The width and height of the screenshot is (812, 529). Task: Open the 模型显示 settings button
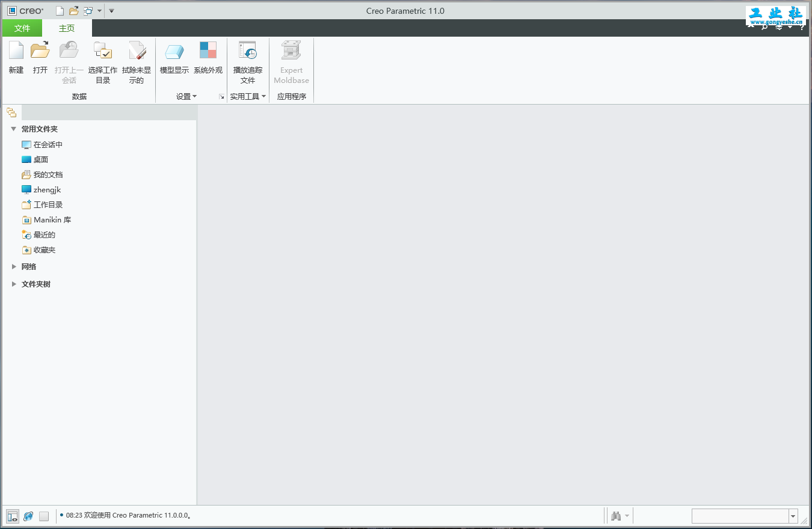174,58
